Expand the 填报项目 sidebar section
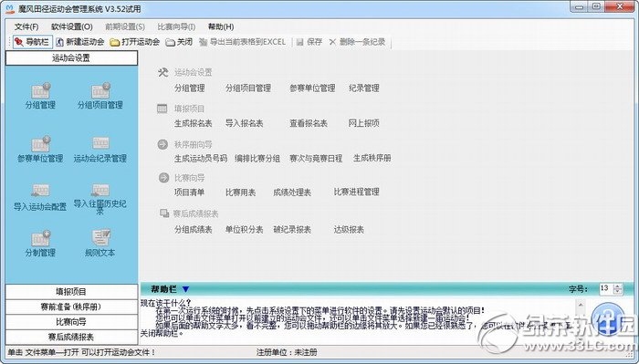The image size is (639, 364). click(x=71, y=292)
